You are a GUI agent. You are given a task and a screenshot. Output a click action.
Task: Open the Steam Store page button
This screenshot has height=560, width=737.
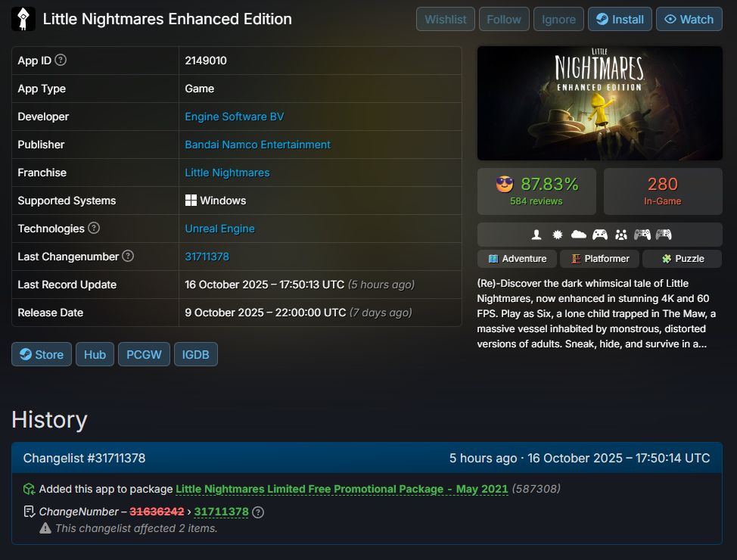(x=42, y=354)
